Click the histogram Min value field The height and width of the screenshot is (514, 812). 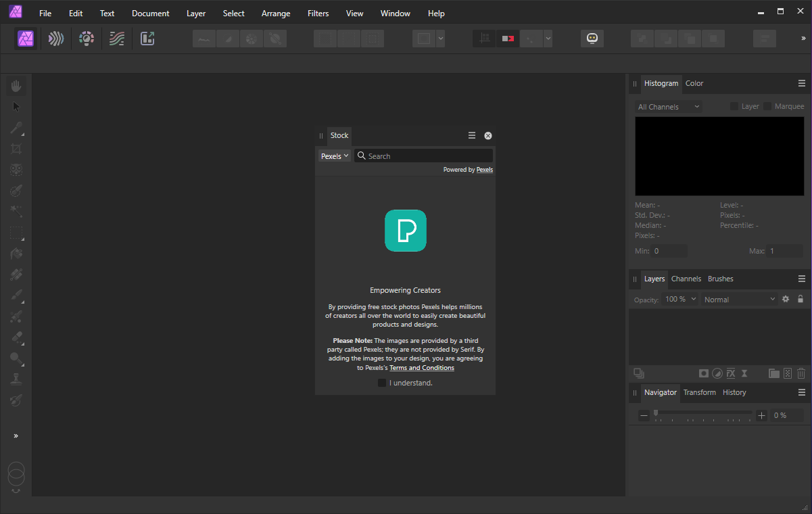(670, 251)
